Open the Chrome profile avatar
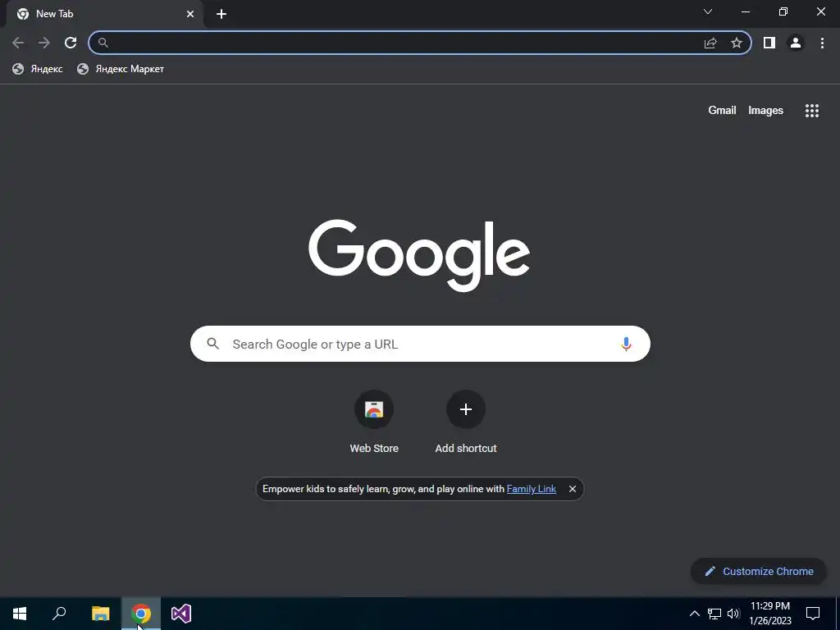The height and width of the screenshot is (630, 840). point(796,43)
